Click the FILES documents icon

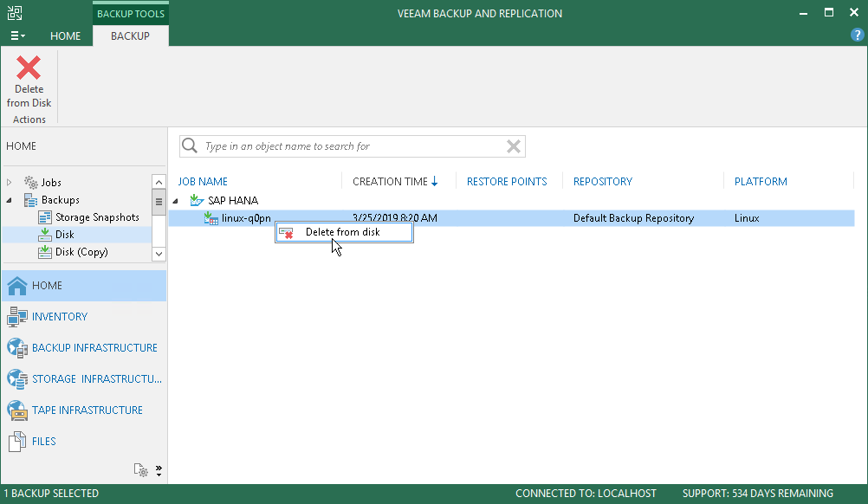[x=17, y=442]
